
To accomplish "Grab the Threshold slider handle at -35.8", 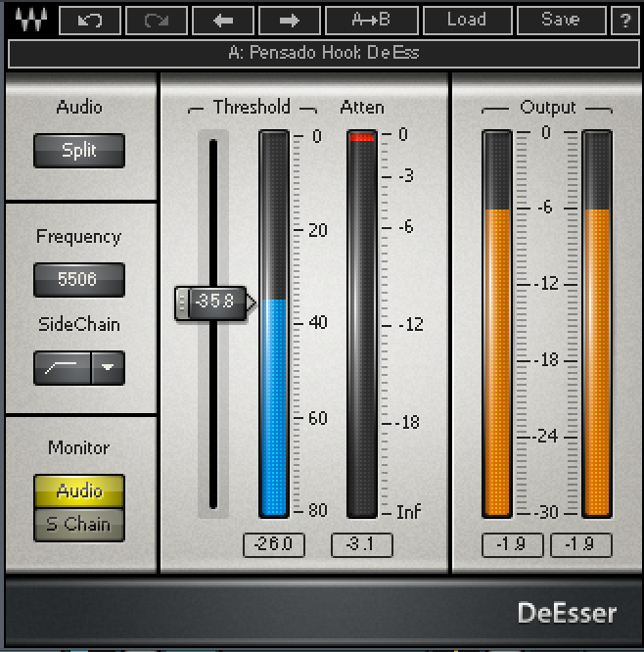I will [x=211, y=303].
